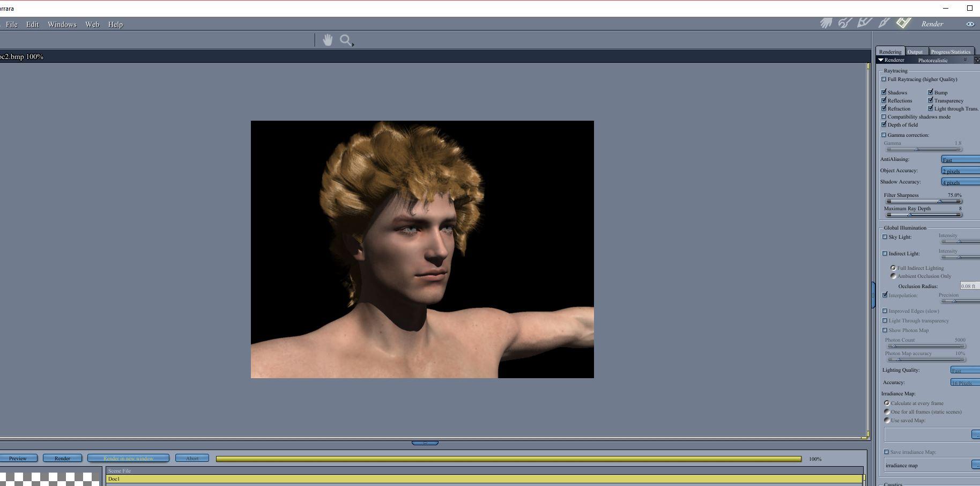The image size is (980, 486).
Task: Switch to the Rendering tab
Action: click(890, 51)
